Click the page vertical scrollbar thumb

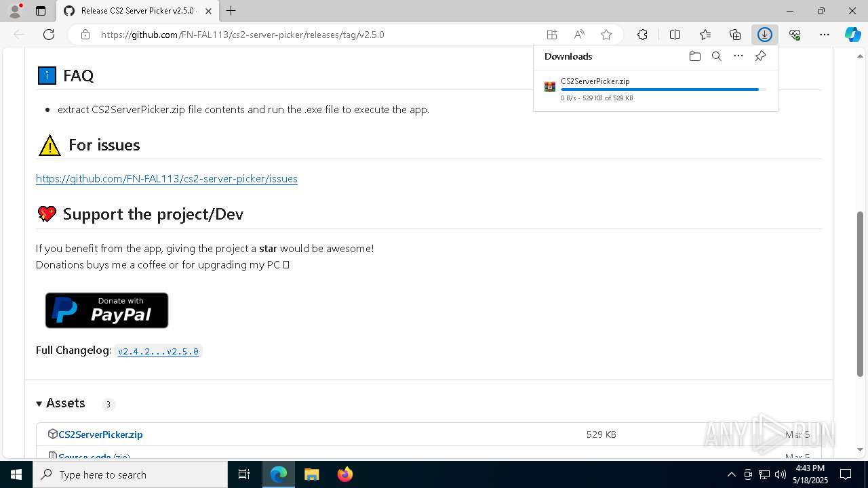861,293
